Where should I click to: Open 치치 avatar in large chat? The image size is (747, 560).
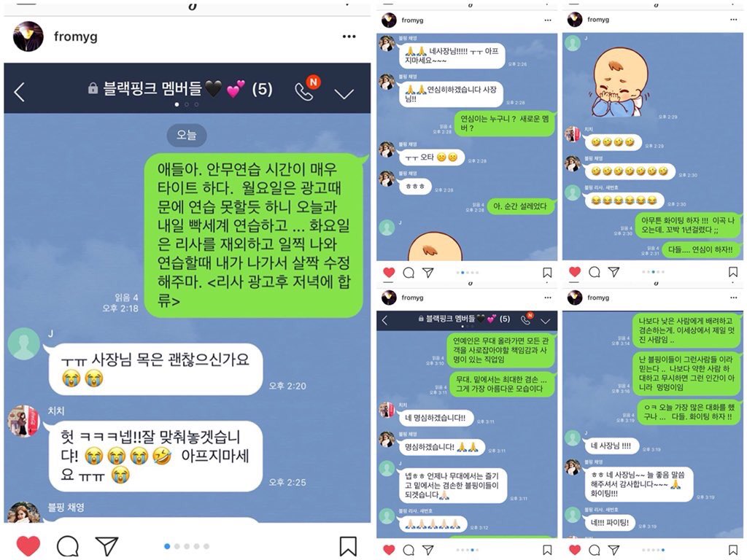[24, 421]
